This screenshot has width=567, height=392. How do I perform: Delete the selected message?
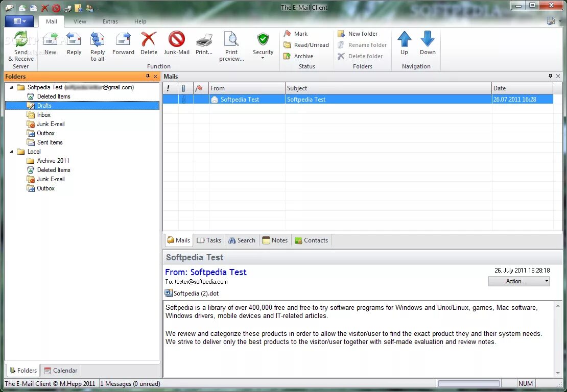point(149,43)
